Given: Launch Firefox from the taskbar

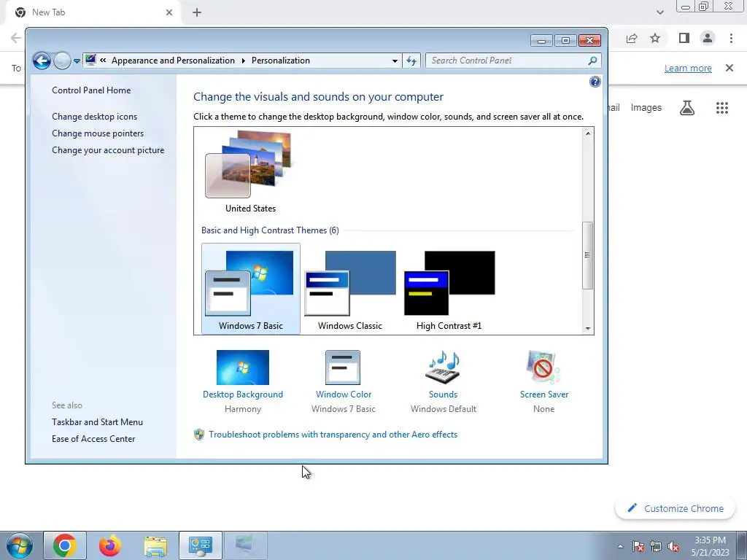Looking at the screenshot, I should [110, 545].
